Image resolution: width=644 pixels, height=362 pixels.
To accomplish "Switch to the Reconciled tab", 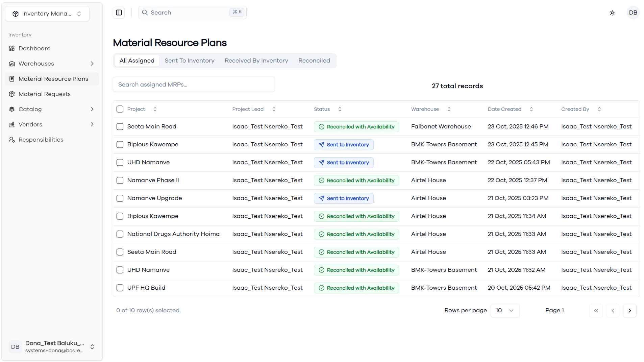I will pos(314,61).
